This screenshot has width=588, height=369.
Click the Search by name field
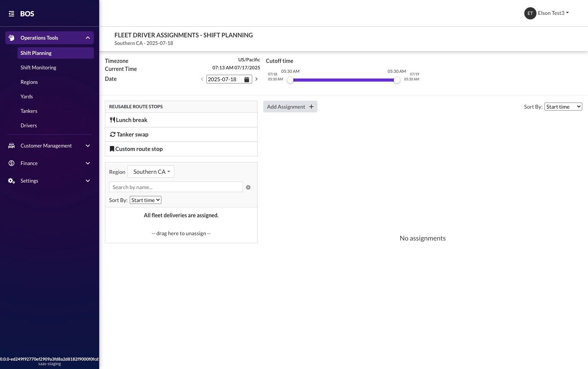pyautogui.click(x=176, y=187)
